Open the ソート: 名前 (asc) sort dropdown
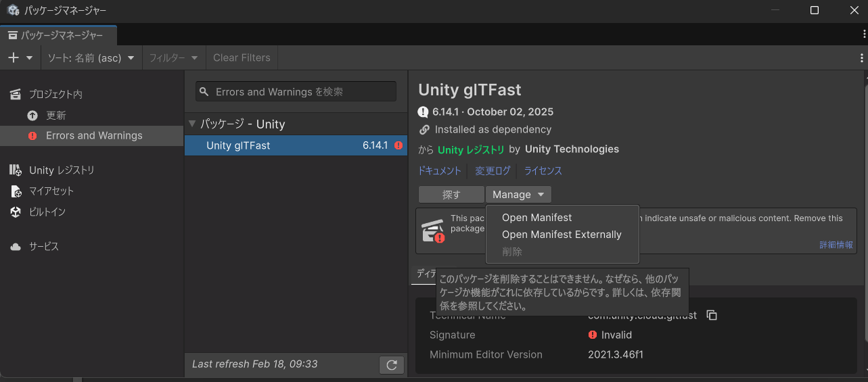The image size is (868, 382). point(91,58)
